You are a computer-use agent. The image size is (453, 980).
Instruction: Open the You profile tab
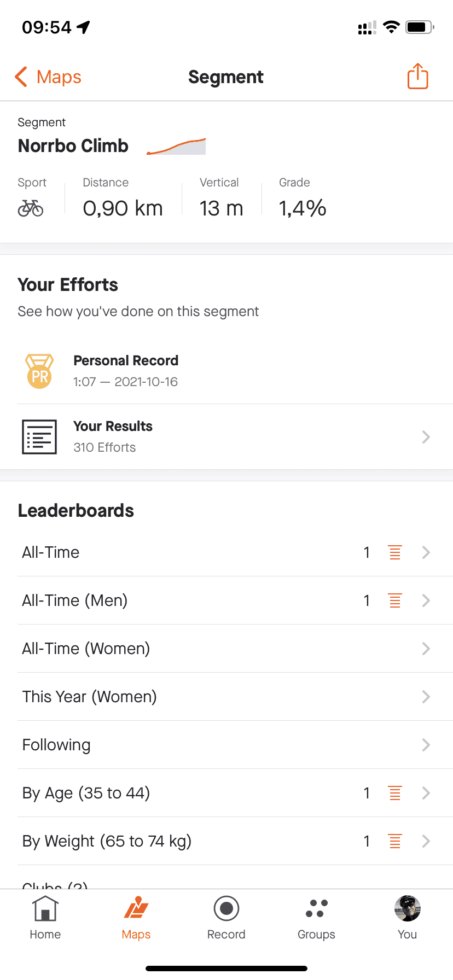pos(407,918)
